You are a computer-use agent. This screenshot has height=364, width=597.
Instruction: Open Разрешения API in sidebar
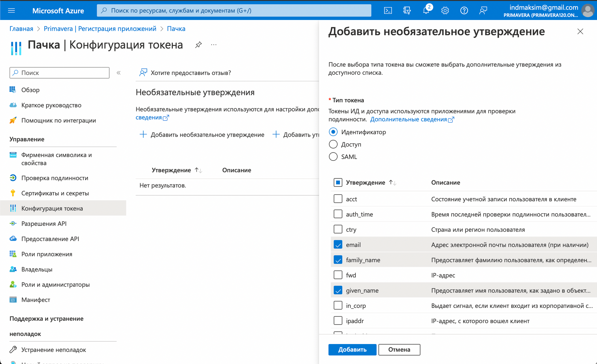44,224
